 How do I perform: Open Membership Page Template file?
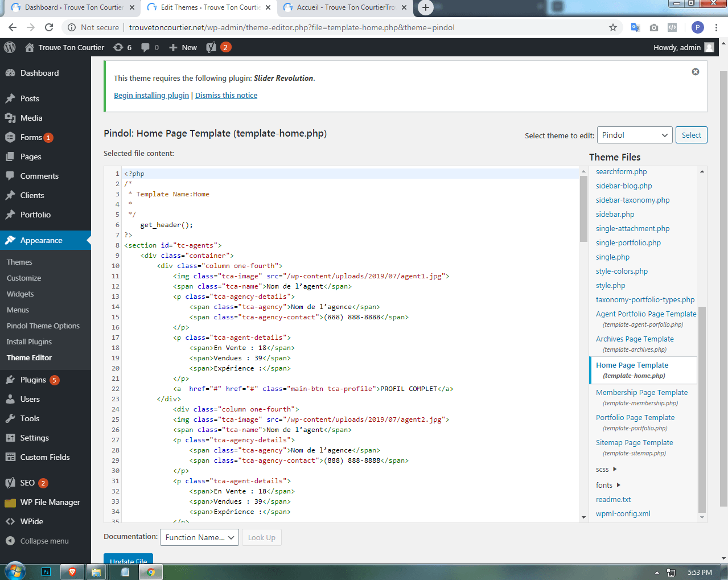[641, 397]
